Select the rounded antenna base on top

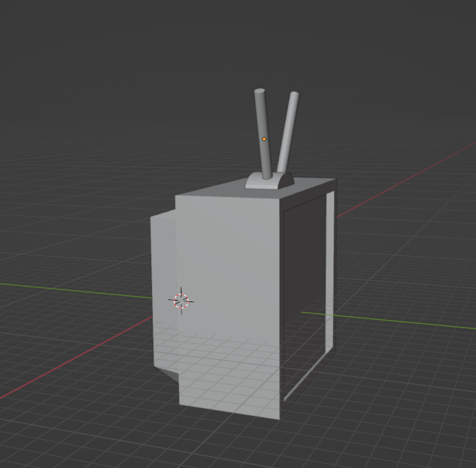coord(269,181)
